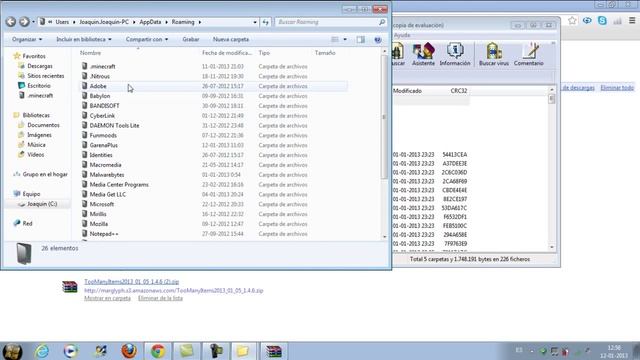Expand address bar history dropdown
The width and height of the screenshot is (640, 360).
coord(255,22)
